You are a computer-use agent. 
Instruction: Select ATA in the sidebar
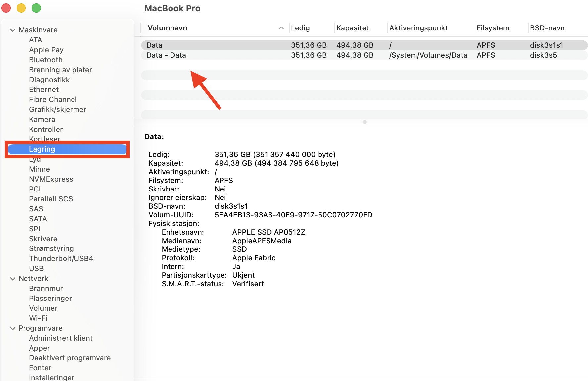36,40
